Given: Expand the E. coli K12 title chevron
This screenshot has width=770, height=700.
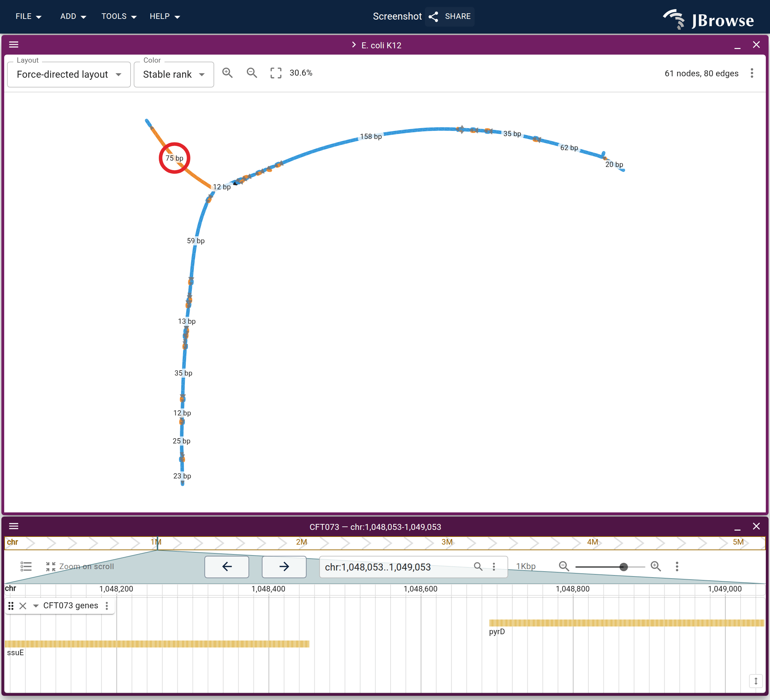Looking at the screenshot, I should click(354, 45).
